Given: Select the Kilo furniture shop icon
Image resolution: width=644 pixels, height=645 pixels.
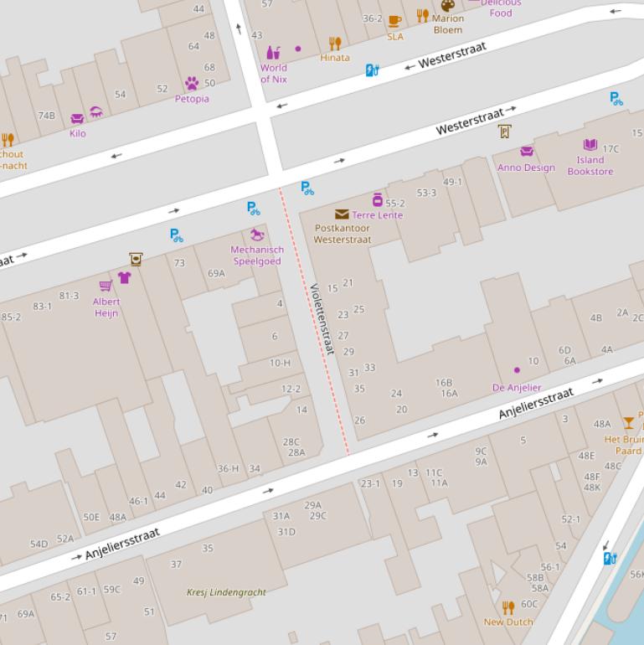Looking at the screenshot, I should pos(77,119).
